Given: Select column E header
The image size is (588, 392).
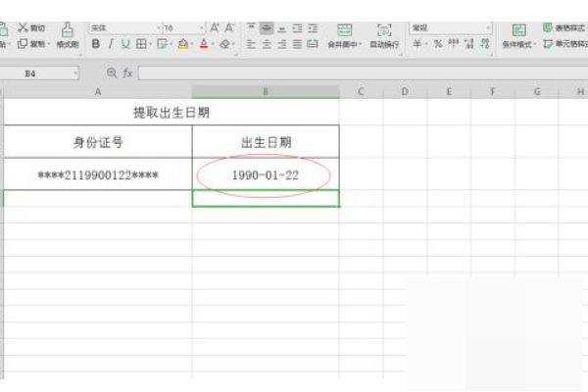Looking at the screenshot, I should coord(449,91).
